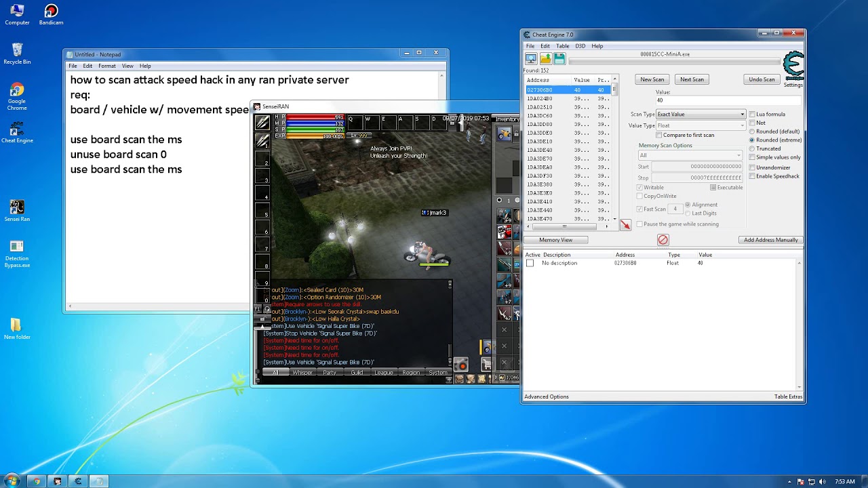
Task: Click the red arrow to add selected addresses
Action: (625, 225)
